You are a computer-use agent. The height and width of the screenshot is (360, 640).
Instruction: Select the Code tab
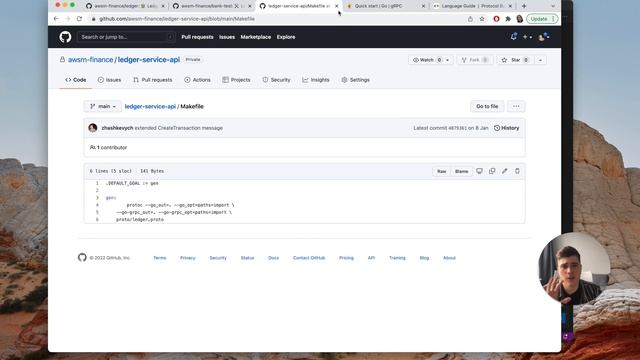coord(76,80)
